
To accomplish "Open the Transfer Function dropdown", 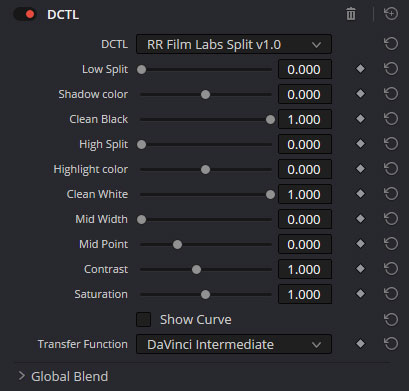I will point(234,344).
